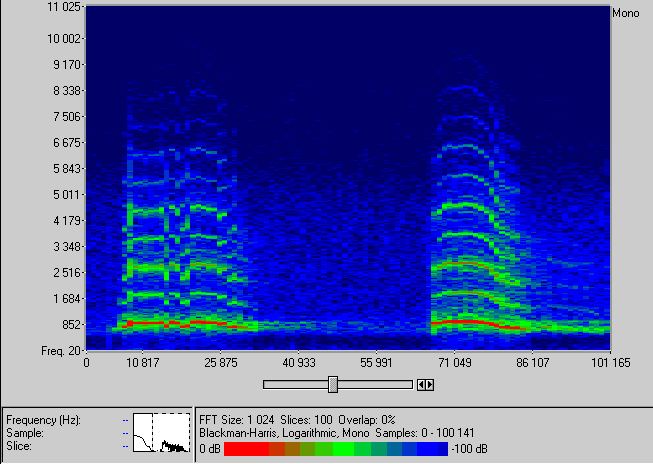Click the horizontal slider thumb below the spectrogram
653x464 pixels.
[333, 384]
